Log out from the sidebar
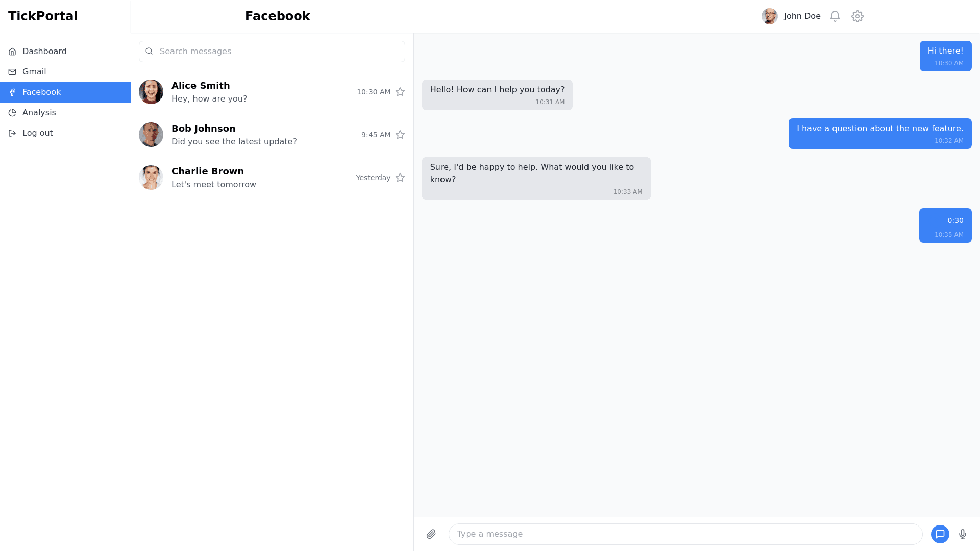This screenshot has height=551, width=980. 37,133
